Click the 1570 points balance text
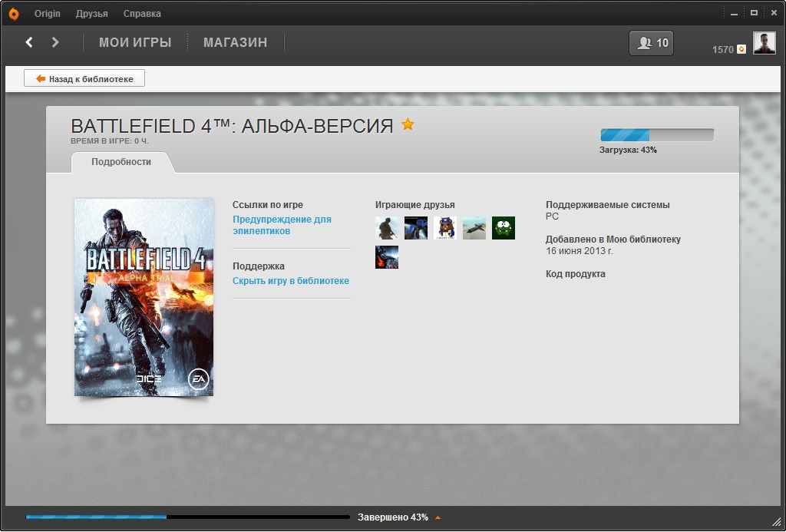The image size is (786, 532). click(723, 50)
